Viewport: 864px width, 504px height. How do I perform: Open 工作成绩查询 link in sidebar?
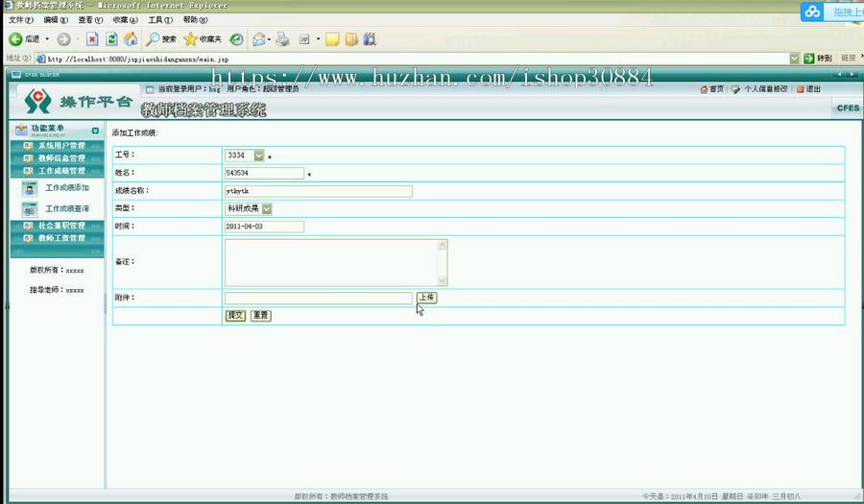coord(67,208)
